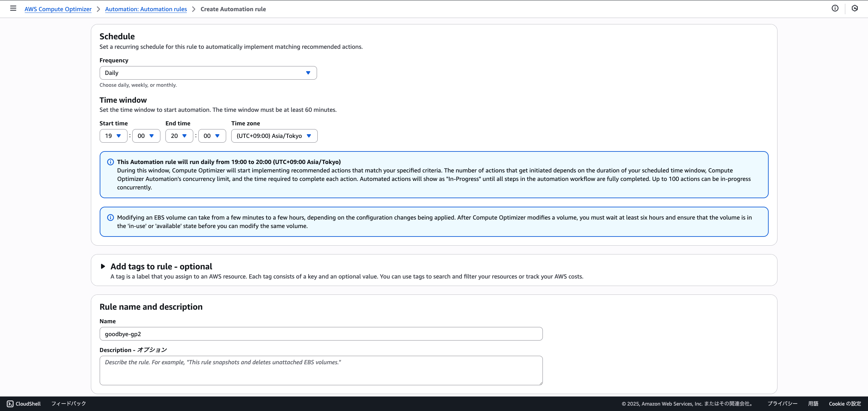Image resolution: width=868 pixels, height=411 pixels.
Task: Click info icon in daily run notice
Action: pyautogui.click(x=111, y=162)
